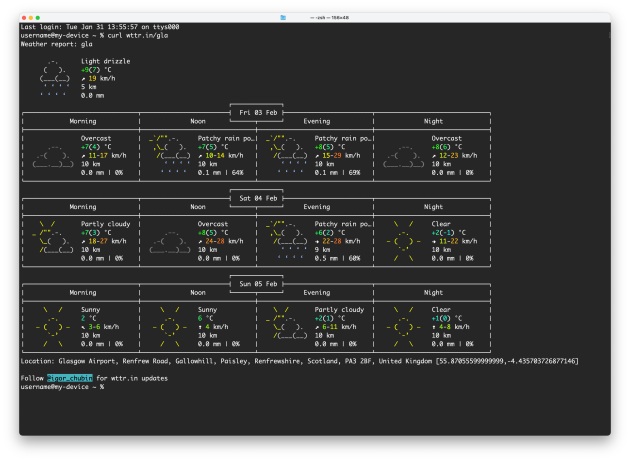This screenshot has width=630, height=461.
Task: Click the 'Sun 05 Feb' date header
Action: click(258, 284)
